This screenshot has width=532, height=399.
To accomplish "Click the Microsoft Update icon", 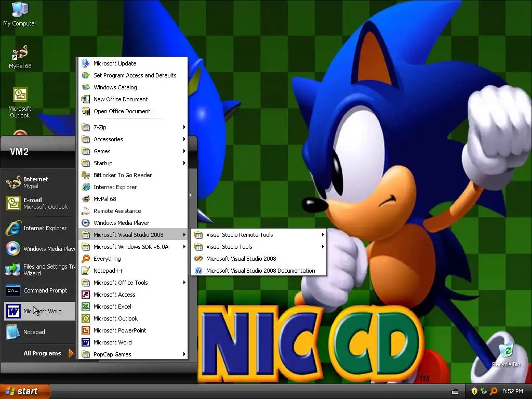I will point(86,63).
